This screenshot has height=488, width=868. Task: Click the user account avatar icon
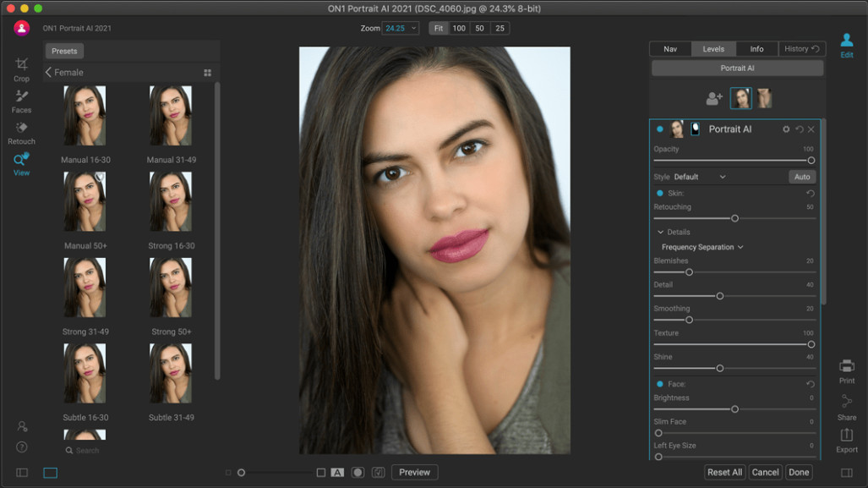click(x=22, y=28)
